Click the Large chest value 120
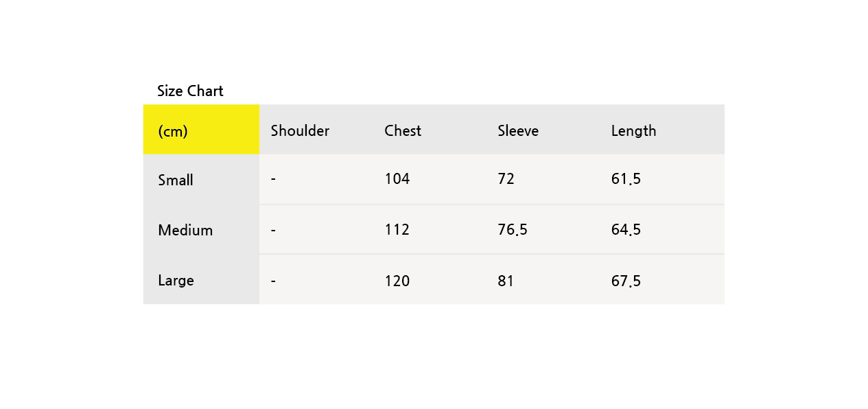This screenshot has height=409, width=868. tap(397, 281)
